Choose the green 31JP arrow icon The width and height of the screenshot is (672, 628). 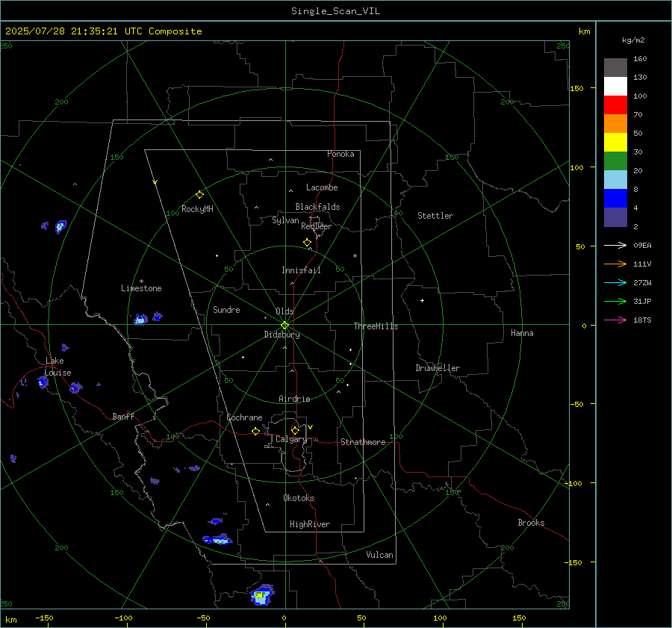click(615, 302)
